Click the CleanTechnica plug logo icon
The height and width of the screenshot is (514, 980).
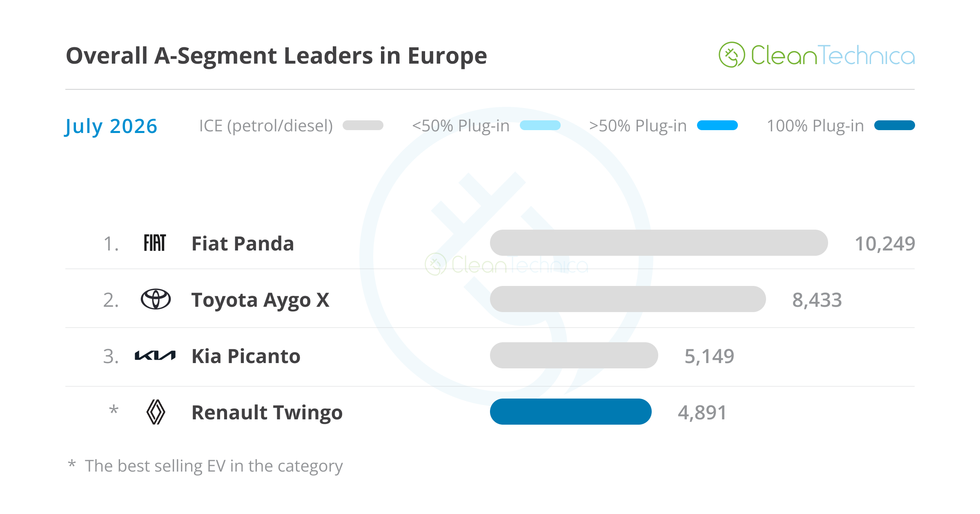point(732,55)
